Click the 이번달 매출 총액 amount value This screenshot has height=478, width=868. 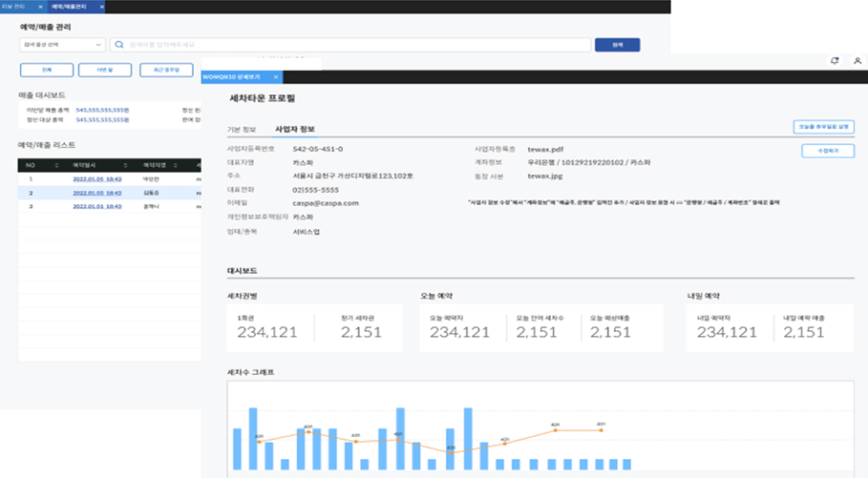point(102,110)
